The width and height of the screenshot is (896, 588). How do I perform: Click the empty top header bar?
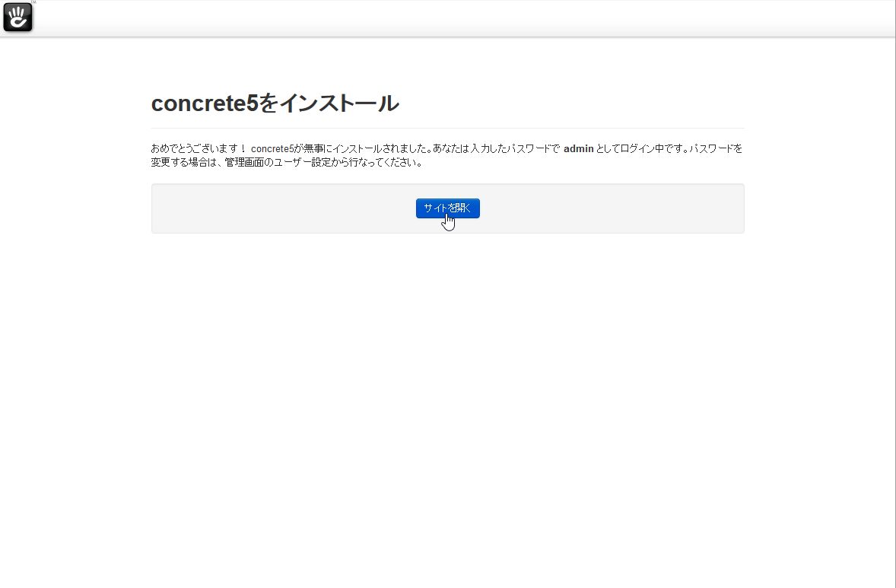point(457,18)
